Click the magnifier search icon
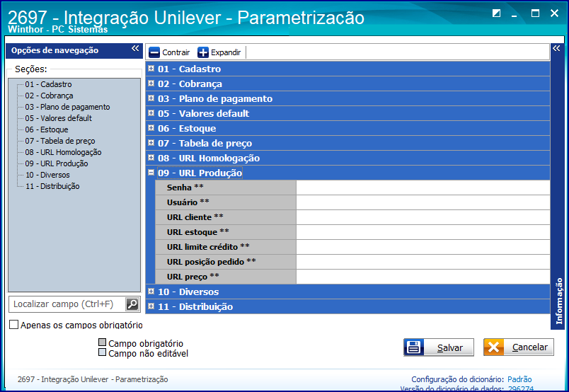Image resolution: width=569 pixels, height=392 pixels. pyautogui.click(x=132, y=304)
